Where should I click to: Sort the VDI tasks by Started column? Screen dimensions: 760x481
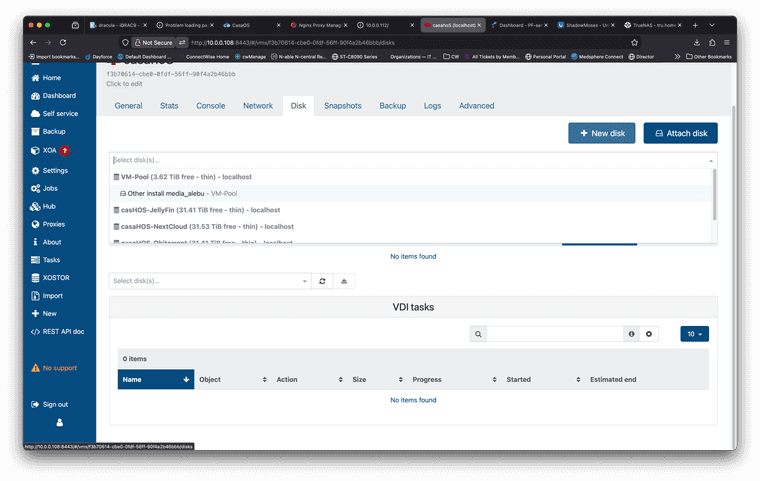pyautogui.click(x=541, y=379)
